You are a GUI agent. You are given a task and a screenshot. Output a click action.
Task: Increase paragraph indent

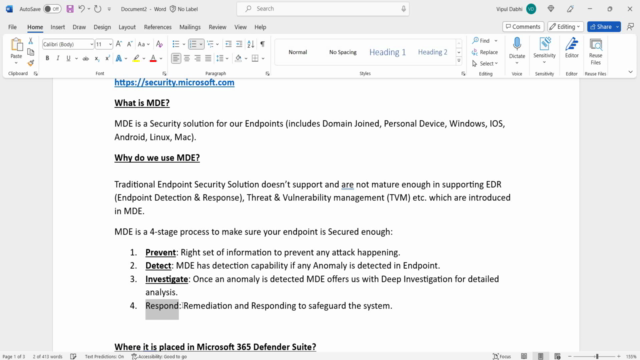click(x=239, y=44)
